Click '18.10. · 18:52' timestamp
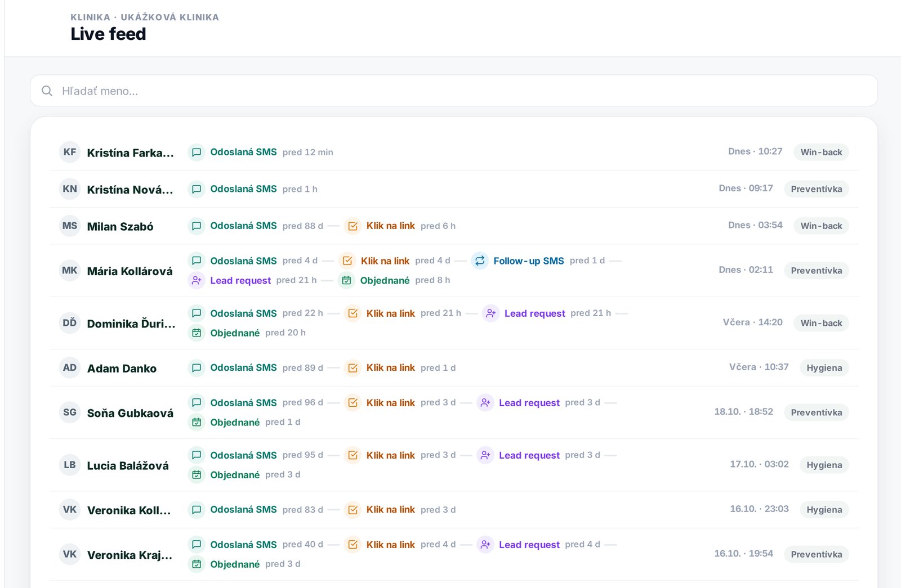 coord(743,412)
